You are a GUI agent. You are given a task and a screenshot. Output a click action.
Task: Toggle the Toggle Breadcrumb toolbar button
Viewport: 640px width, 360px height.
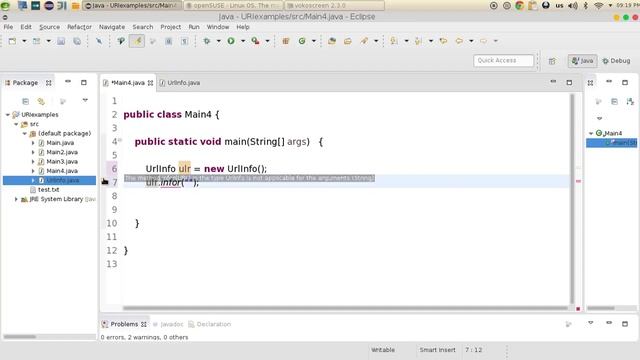[x=121, y=41]
